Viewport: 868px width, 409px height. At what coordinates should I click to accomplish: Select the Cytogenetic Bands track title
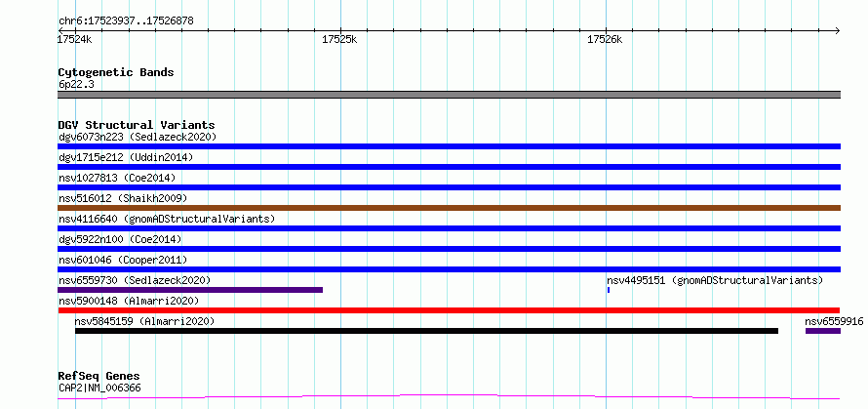[116, 72]
